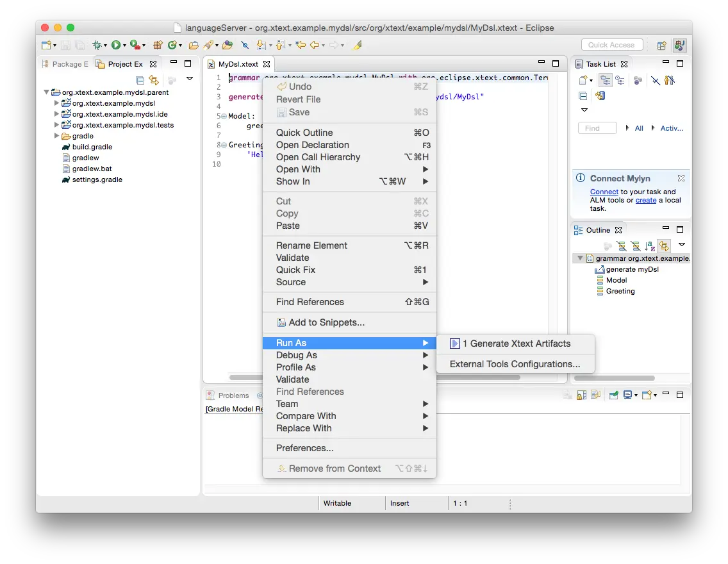Collapse All in Project Explorer toolbar
Viewport: 728px width, 564px height.
point(140,80)
